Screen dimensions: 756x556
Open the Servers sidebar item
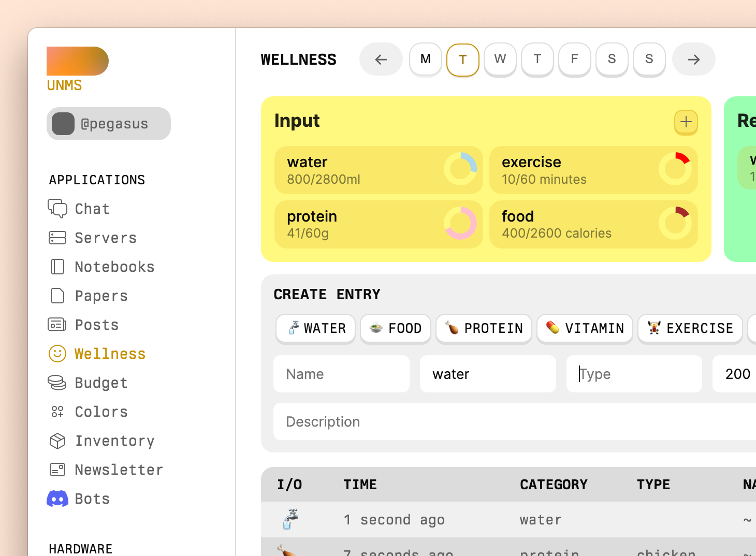(x=57, y=238)
